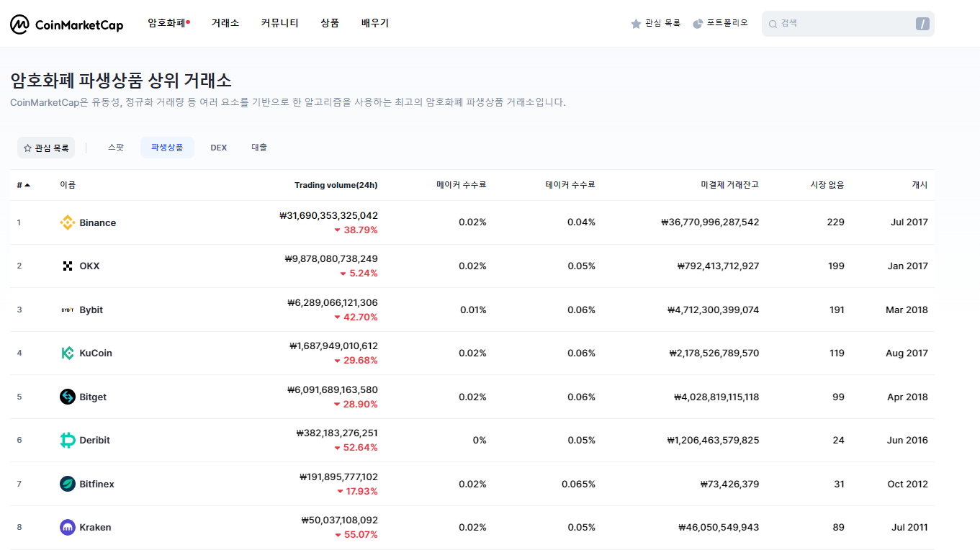
Task: Open the Deribit exchange page
Action: point(94,440)
